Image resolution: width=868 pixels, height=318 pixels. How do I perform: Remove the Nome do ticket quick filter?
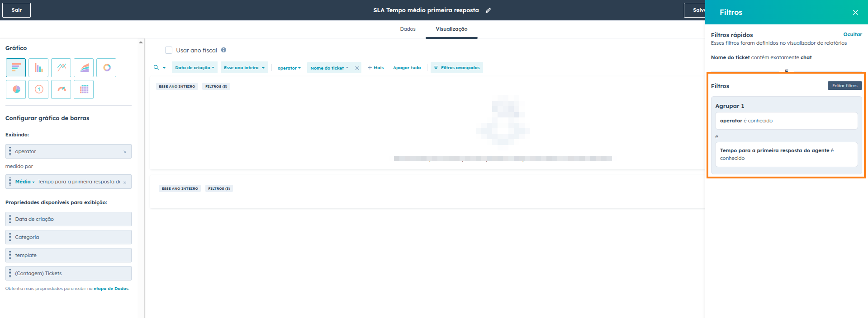click(x=357, y=68)
